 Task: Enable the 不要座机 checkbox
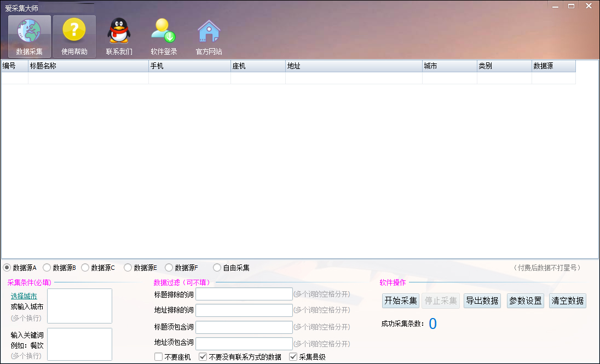(158, 356)
